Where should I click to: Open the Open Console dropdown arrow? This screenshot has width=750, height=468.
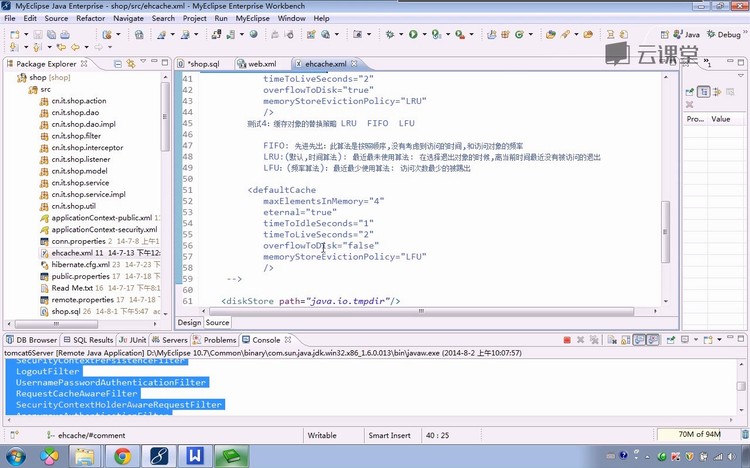tap(719, 340)
